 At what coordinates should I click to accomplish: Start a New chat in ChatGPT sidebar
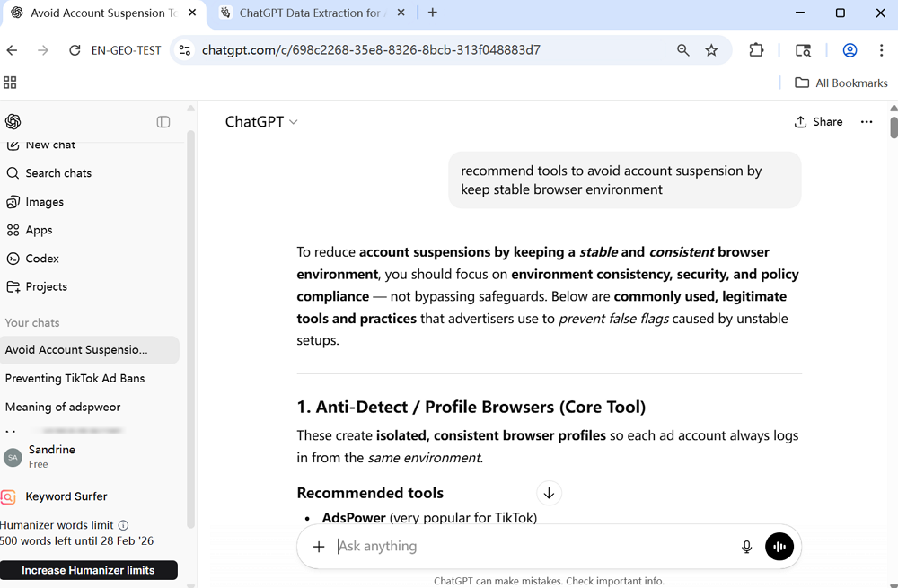tap(50, 144)
